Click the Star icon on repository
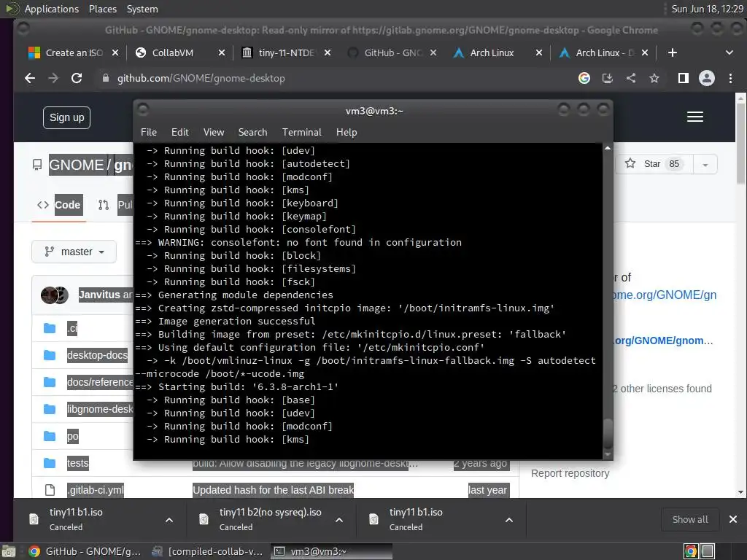 630,163
